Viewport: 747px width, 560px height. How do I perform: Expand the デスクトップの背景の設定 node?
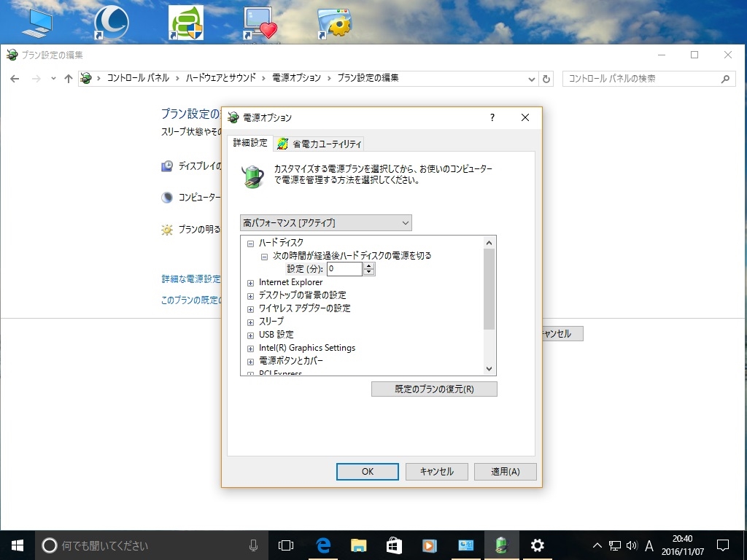click(251, 296)
